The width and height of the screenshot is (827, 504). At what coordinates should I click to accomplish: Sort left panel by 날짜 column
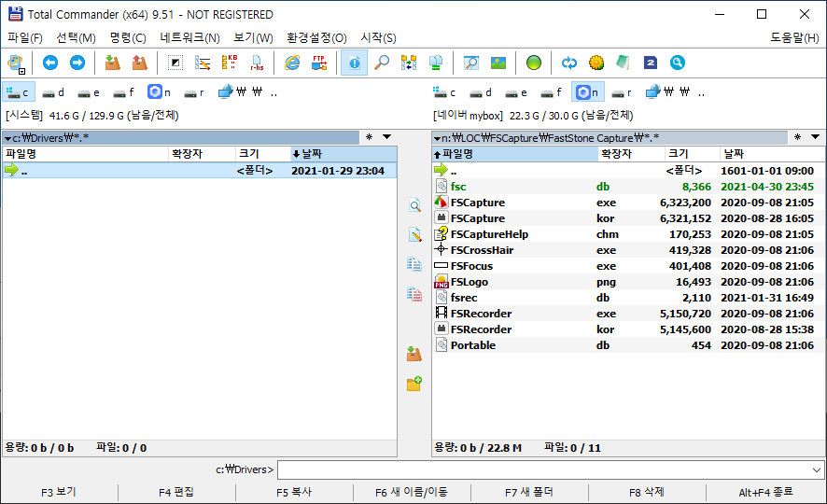343,154
